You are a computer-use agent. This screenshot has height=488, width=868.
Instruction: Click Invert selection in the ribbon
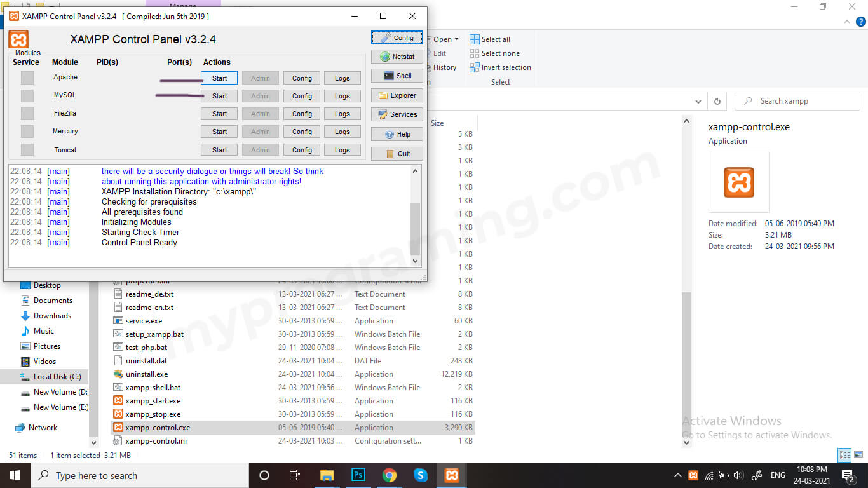501,67
